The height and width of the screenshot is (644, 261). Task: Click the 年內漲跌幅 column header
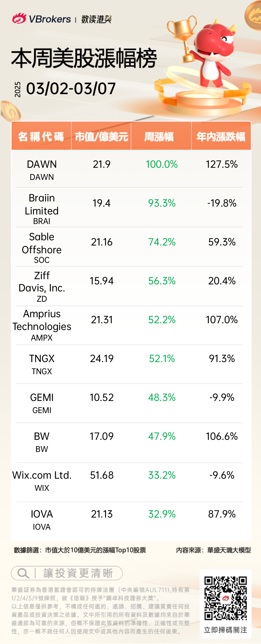(x=221, y=136)
